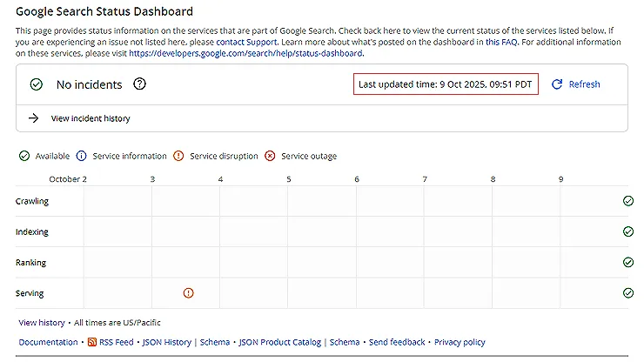Open the No incidents help question icon
Image resolution: width=644 pixels, height=362 pixels.
point(139,84)
